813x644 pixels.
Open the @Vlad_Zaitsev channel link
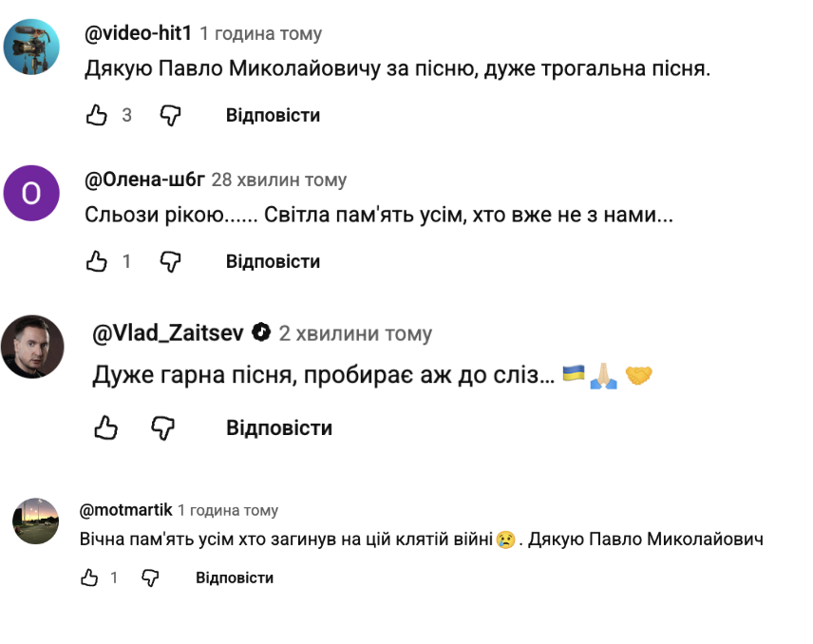[x=169, y=333]
